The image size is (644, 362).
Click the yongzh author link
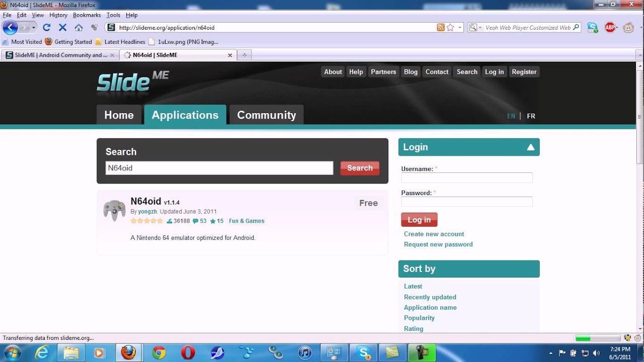pos(147,212)
